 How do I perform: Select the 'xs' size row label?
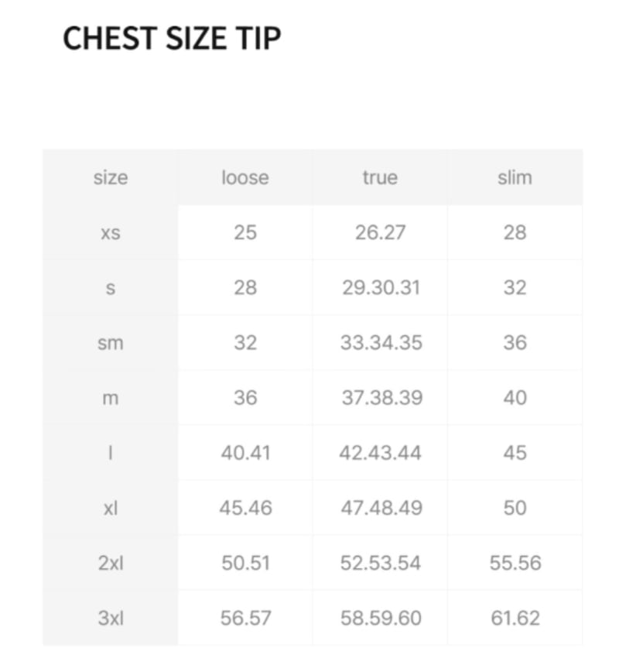pyautogui.click(x=110, y=232)
